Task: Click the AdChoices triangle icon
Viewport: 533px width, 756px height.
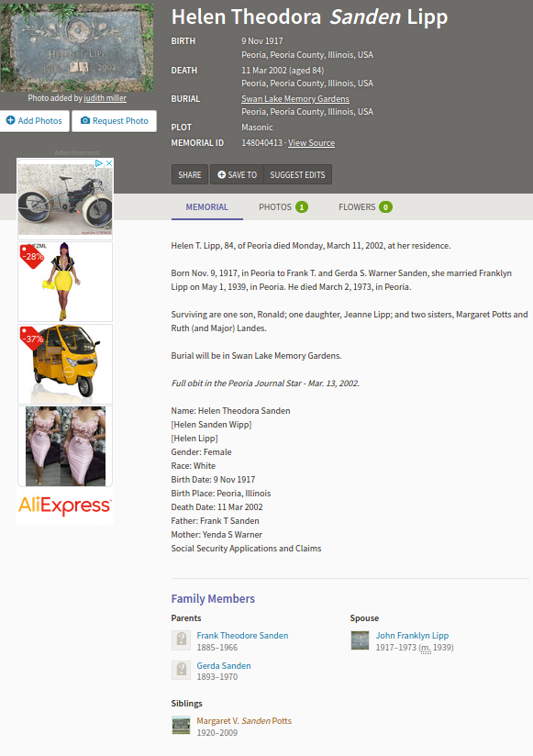Action: pyautogui.click(x=99, y=163)
